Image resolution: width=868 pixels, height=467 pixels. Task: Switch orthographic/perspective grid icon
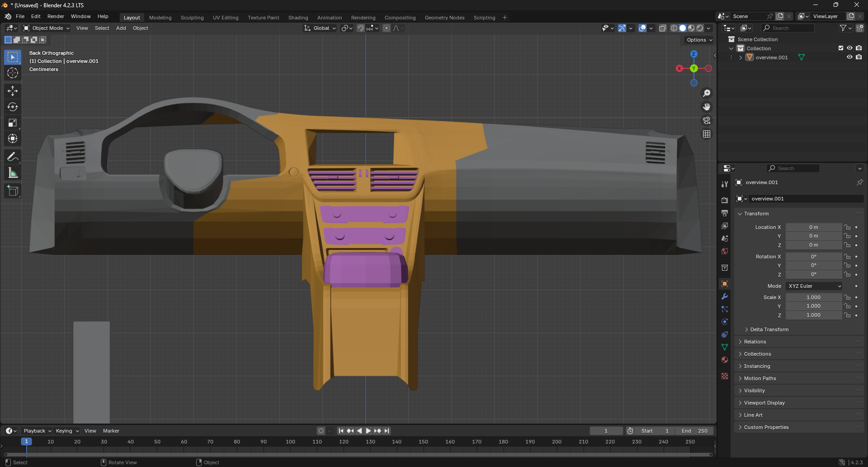[x=707, y=134]
